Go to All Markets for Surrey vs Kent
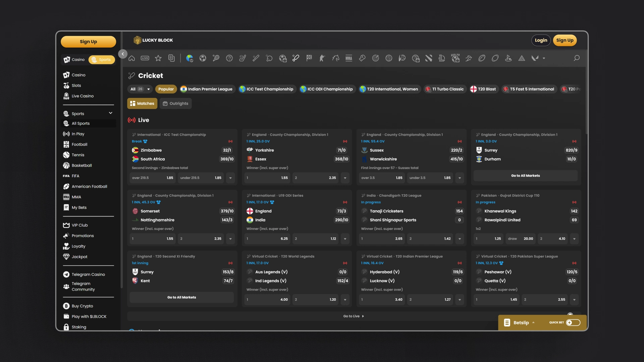The height and width of the screenshot is (362, 644). pyautogui.click(x=182, y=297)
